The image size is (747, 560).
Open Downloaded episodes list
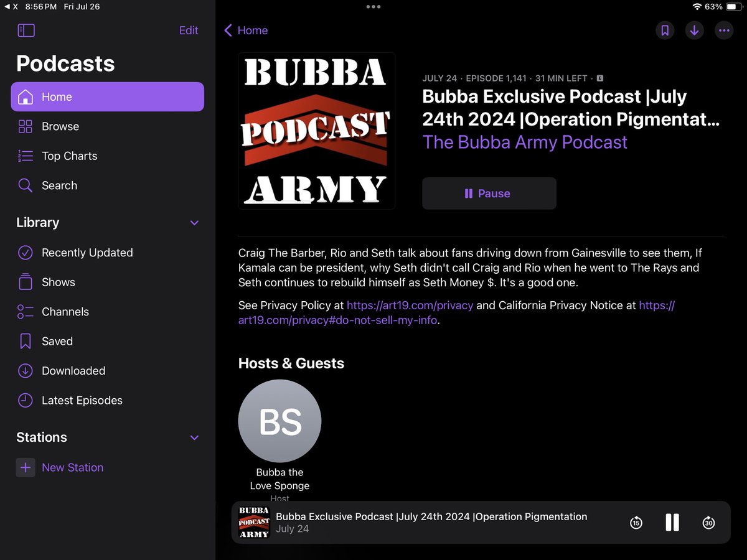click(107, 371)
